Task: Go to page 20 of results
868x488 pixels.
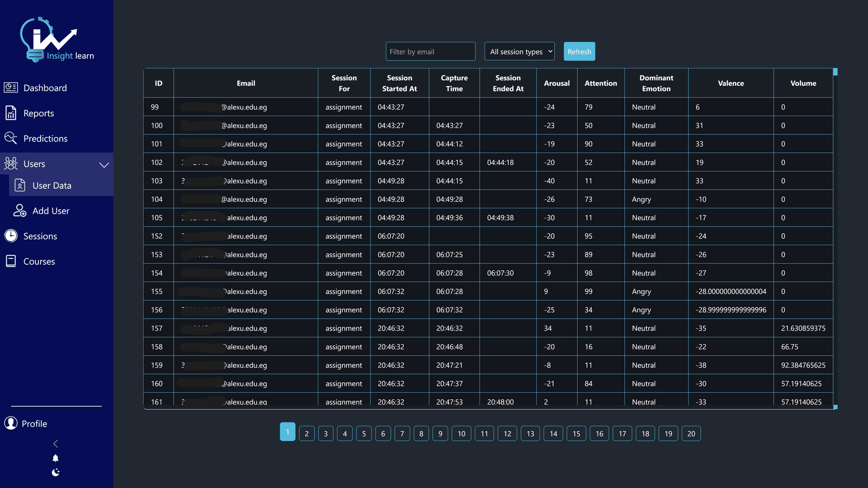Action: [x=691, y=433]
